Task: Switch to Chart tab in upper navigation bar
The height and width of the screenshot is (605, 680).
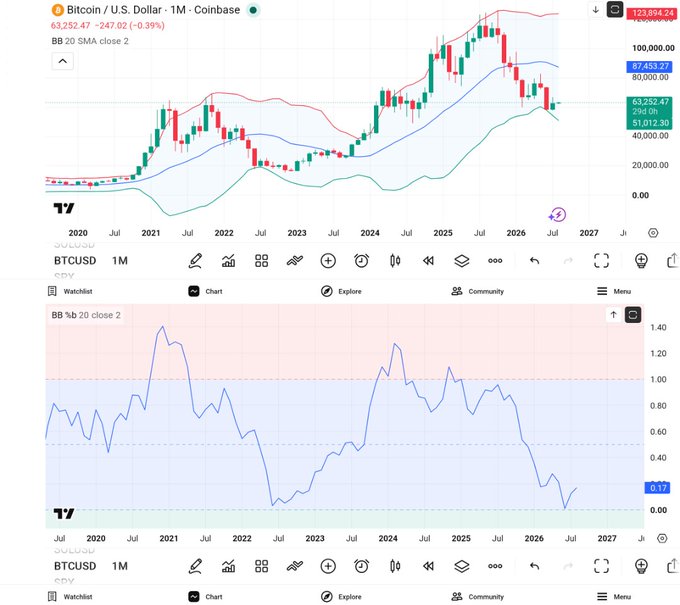Action: 206,291
